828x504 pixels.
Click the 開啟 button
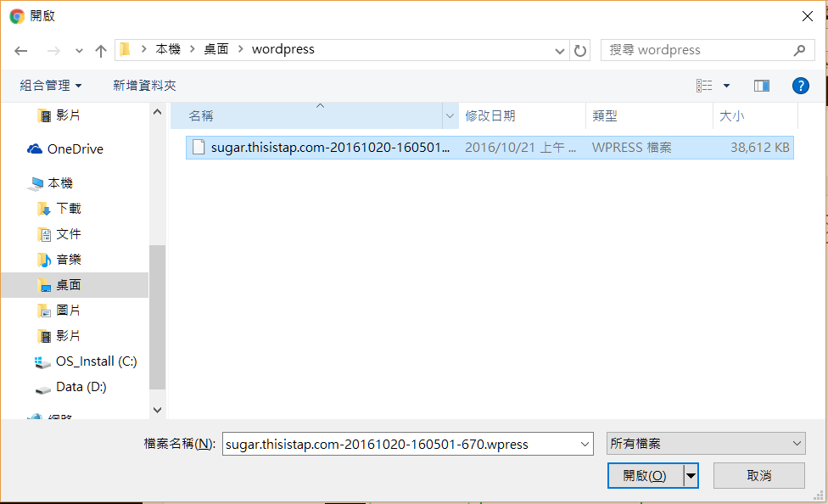(x=645, y=476)
